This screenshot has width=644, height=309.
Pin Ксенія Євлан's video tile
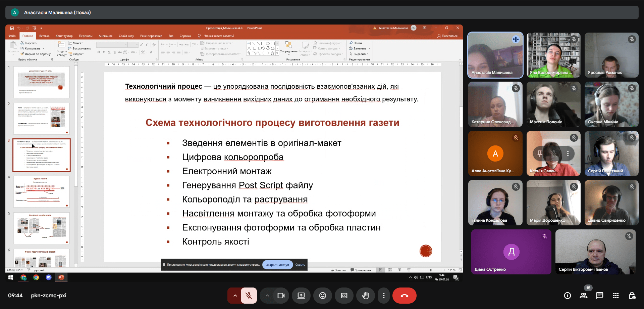(x=540, y=153)
